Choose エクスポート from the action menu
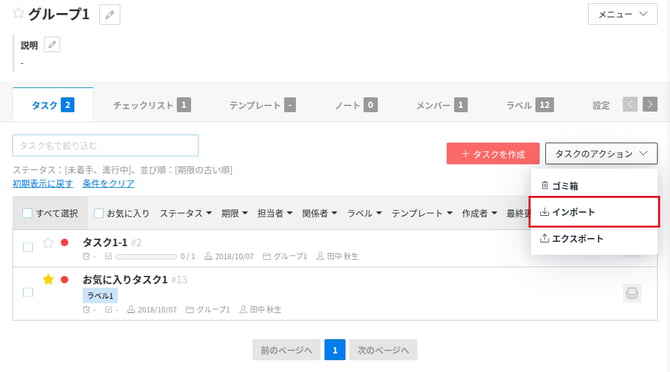670x372 pixels. point(594,239)
